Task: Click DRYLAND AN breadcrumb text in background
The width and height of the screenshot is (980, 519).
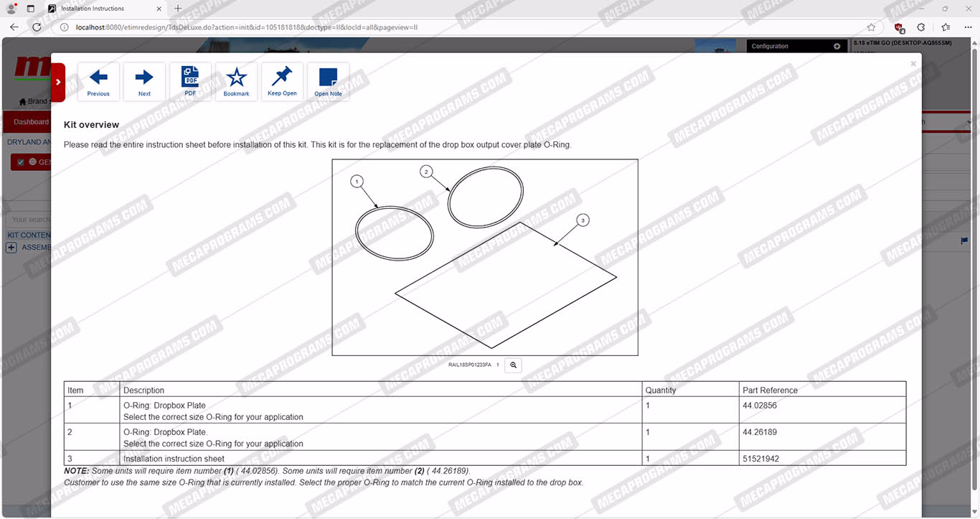Action: [x=29, y=142]
